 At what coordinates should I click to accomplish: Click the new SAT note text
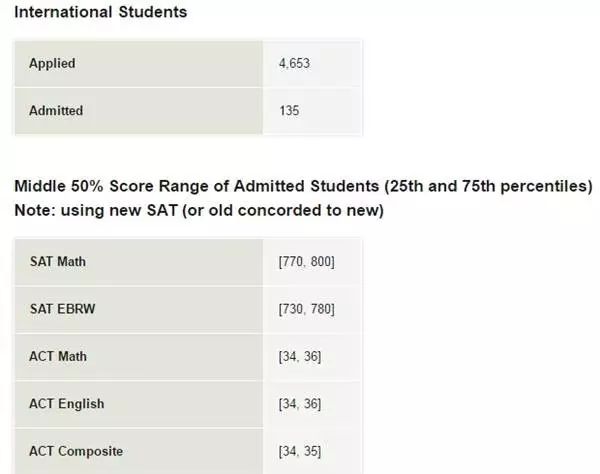(199, 210)
